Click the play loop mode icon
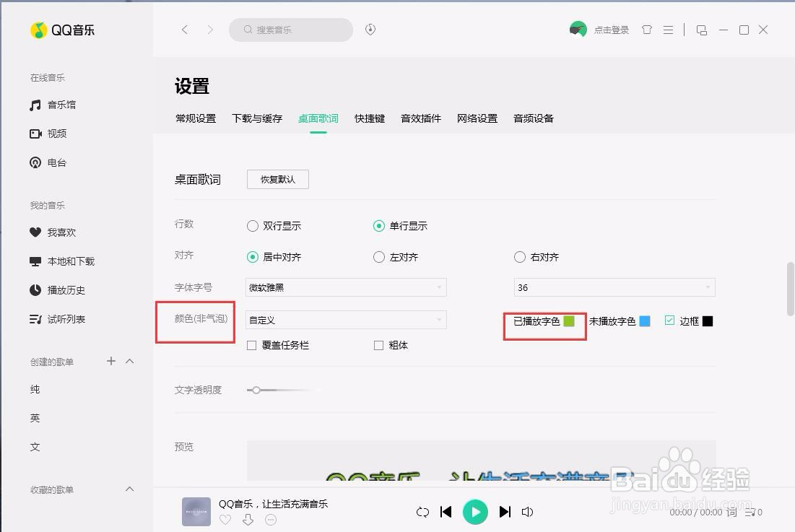 422,512
